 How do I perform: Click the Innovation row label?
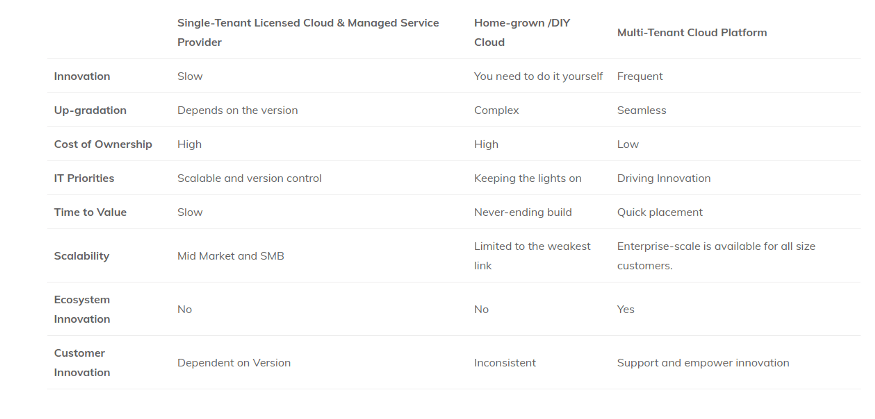(x=82, y=76)
